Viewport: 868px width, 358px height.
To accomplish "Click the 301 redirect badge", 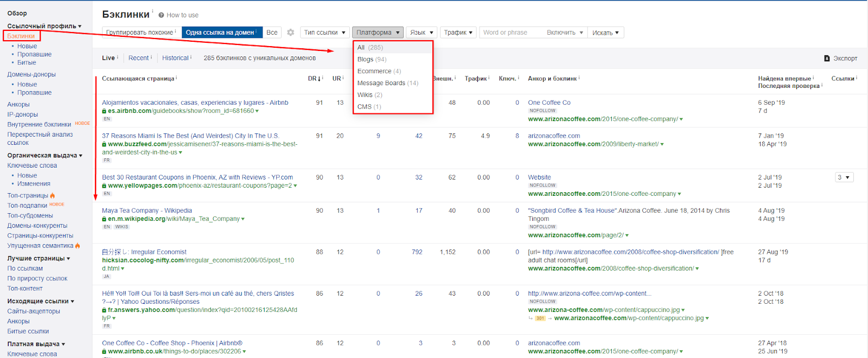I will 540,318.
